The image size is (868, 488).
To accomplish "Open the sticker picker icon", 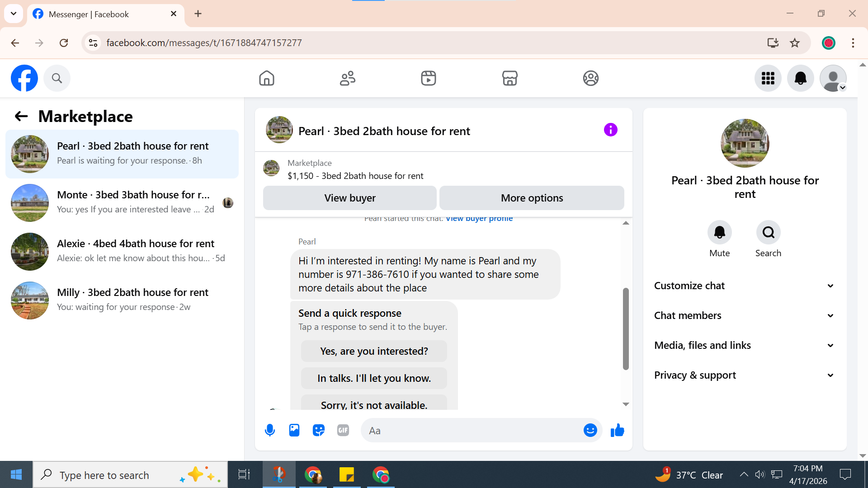I will [x=319, y=430].
